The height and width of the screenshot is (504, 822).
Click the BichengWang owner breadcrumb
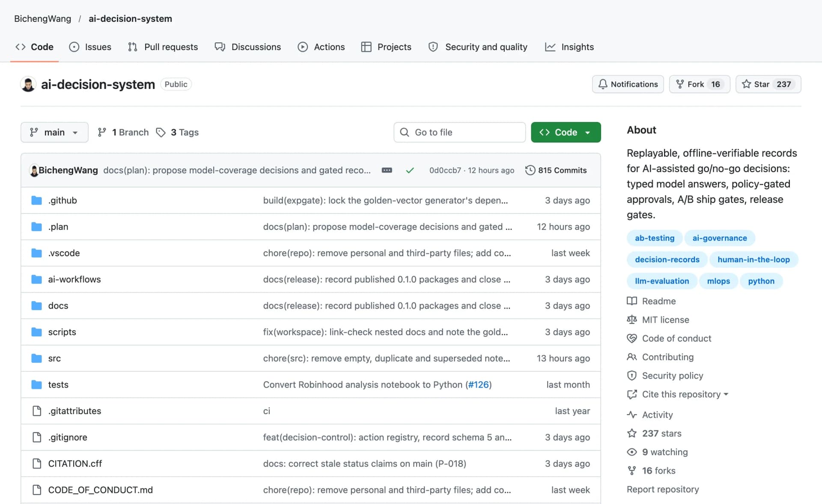42,19
